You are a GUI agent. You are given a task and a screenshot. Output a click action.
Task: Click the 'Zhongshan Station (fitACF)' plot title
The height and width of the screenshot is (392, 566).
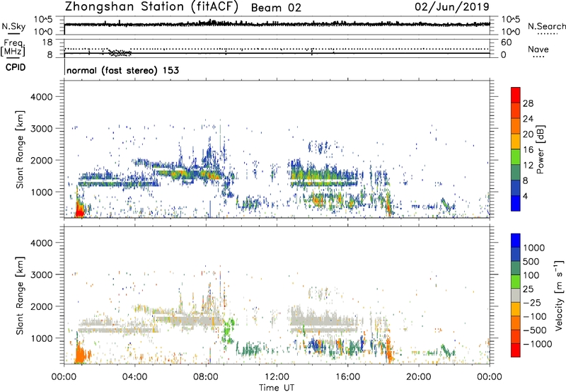[x=151, y=7]
